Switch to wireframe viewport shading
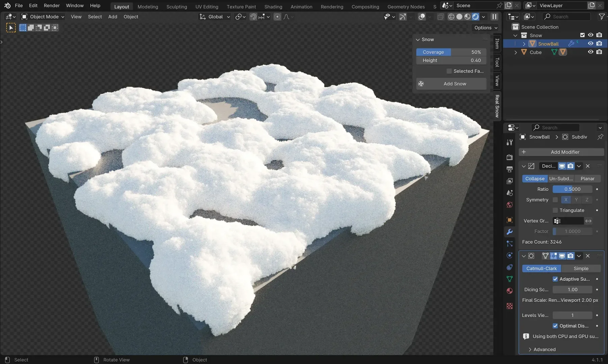This screenshot has height=364, width=608. point(451,17)
